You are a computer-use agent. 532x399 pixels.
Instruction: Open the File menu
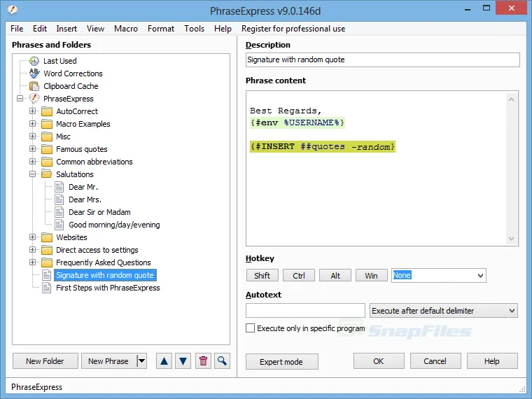click(17, 29)
